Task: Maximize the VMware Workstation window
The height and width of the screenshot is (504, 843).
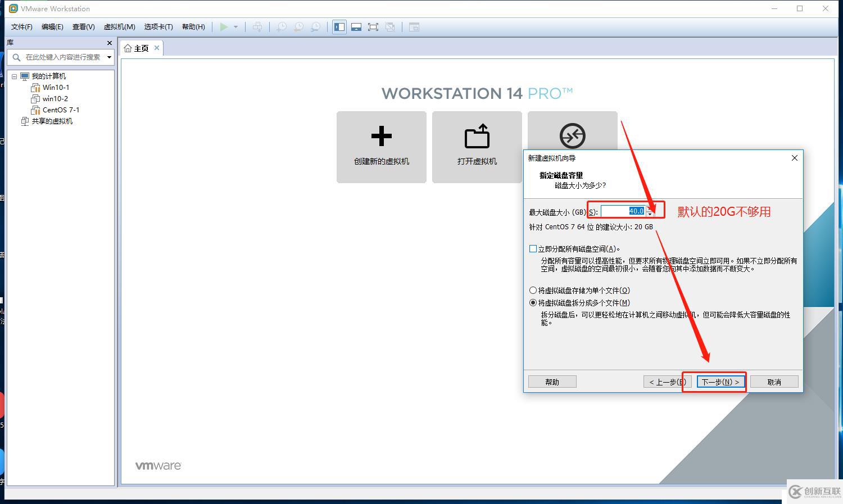Action: (800, 8)
